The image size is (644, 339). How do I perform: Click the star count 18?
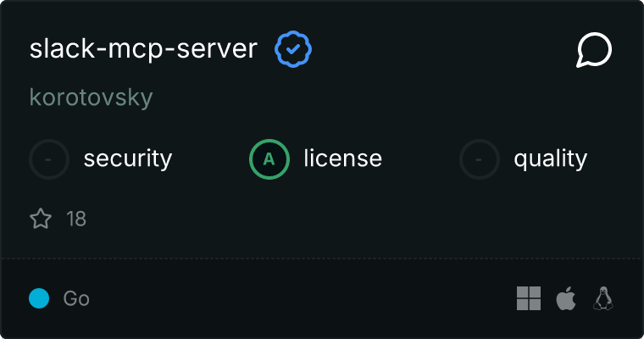pos(76,220)
